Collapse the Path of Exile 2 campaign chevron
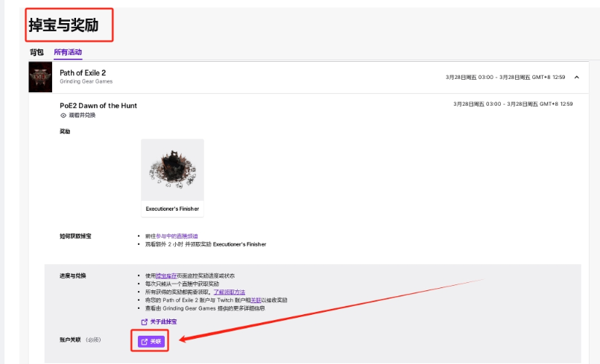Image resolution: width=600 pixels, height=364 pixels. click(577, 77)
